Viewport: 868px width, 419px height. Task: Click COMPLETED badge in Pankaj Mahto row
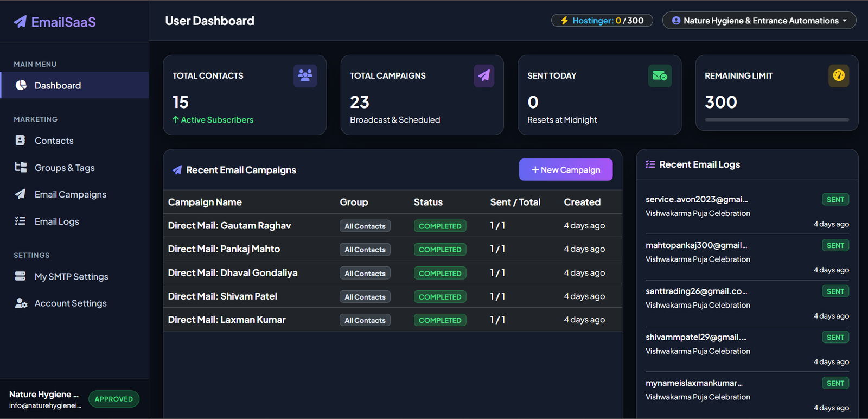pos(440,250)
